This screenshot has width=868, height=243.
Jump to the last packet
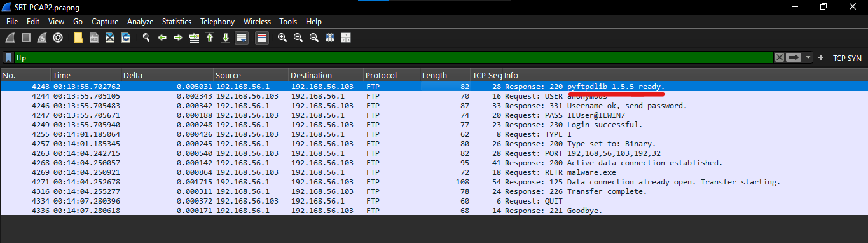tap(226, 38)
